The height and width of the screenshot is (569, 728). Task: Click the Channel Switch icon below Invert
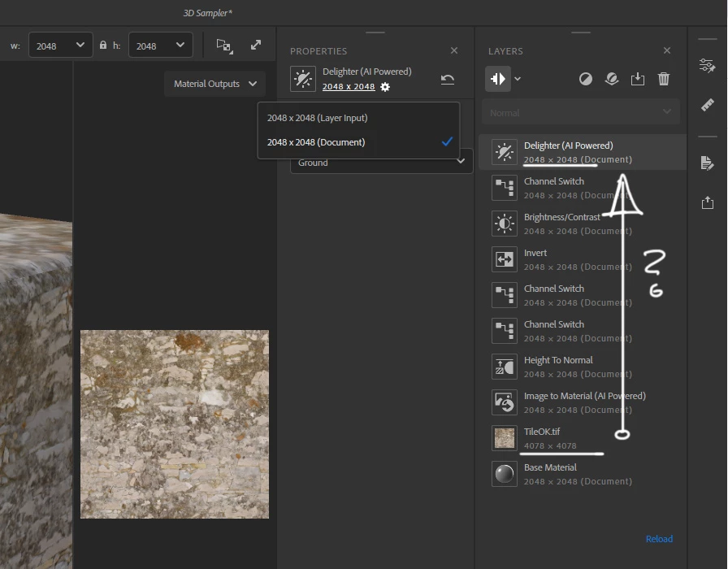[x=505, y=295]
